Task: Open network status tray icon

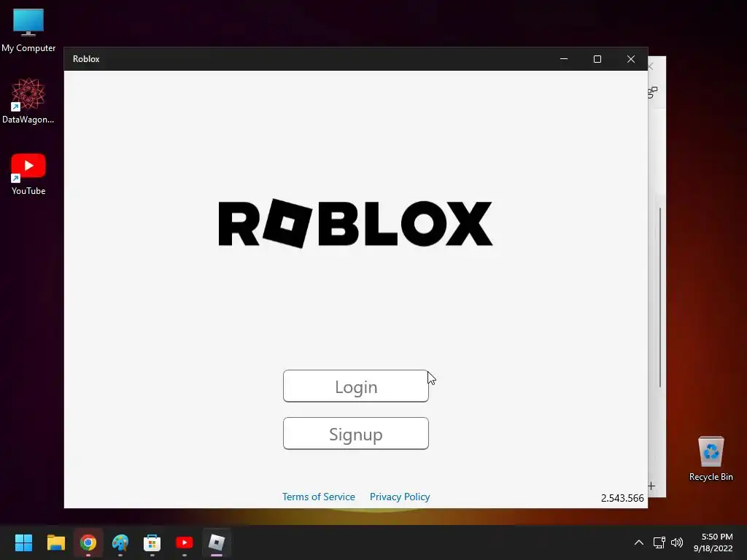Action: point(659,542)
